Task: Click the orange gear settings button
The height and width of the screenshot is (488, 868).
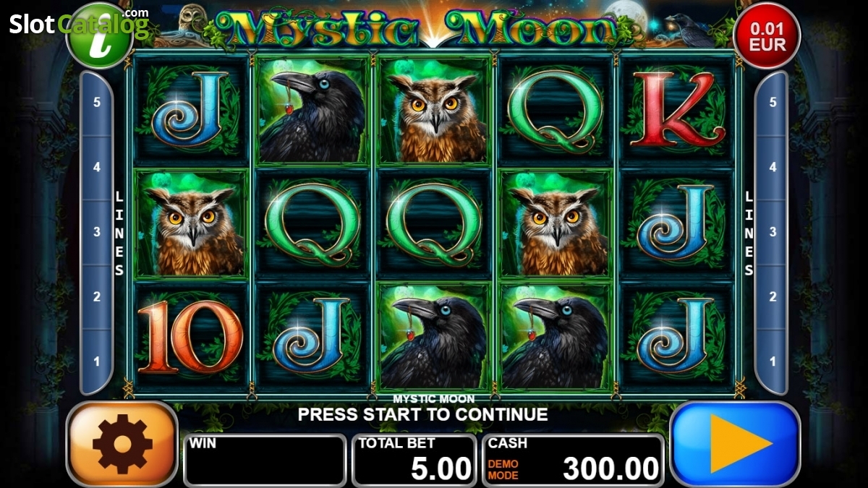Action: (122, 444)
